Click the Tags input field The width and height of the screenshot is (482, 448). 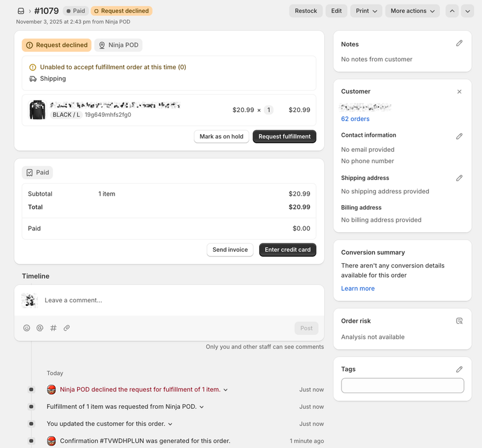[x=402, y=386]
